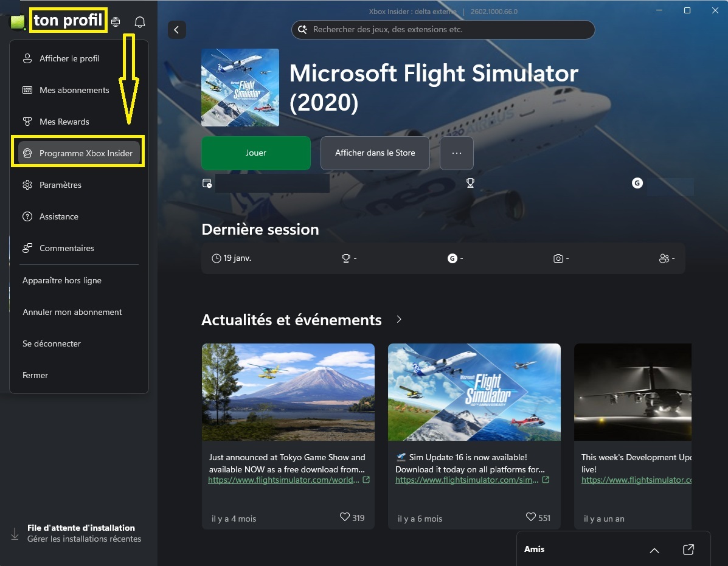Click the camera captures icon in Dernière session
728x566 pixels.
coord(558,258)
